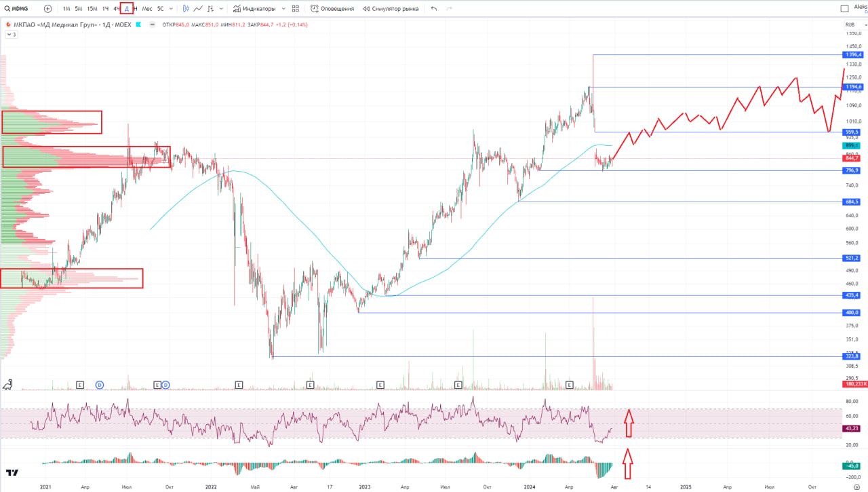Open the earnings E marker near Авг 2022
The height and width of the screenshot is (492, 868).
pyautogui.click(x=310, y=385)
